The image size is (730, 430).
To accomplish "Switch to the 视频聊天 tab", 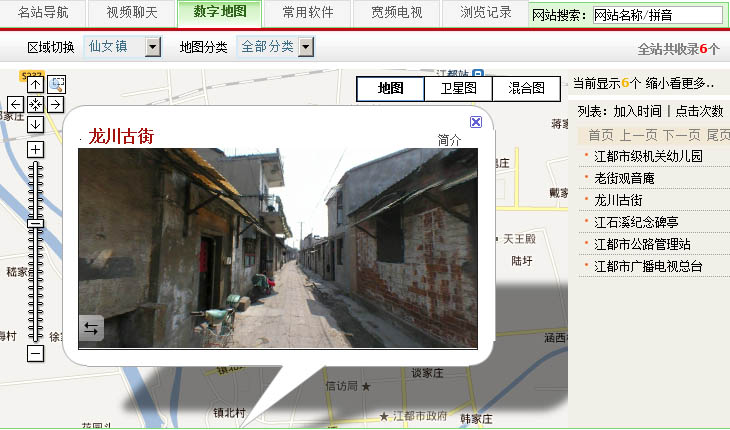I will pyautogui.click(x=132, y=13).
